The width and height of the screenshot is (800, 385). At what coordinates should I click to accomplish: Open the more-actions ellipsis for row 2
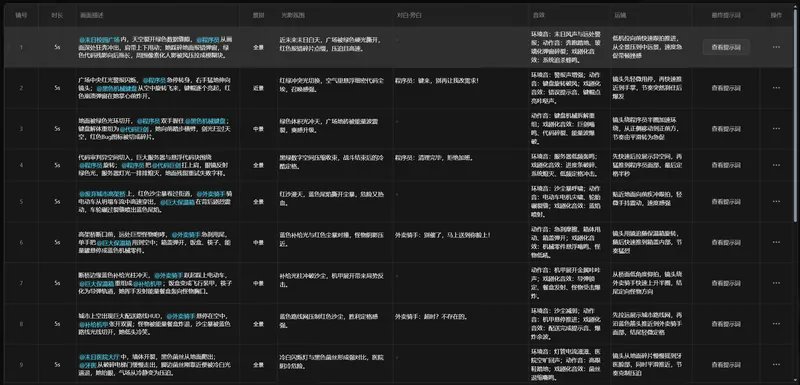pyautogui.click(x=776, y=88)
